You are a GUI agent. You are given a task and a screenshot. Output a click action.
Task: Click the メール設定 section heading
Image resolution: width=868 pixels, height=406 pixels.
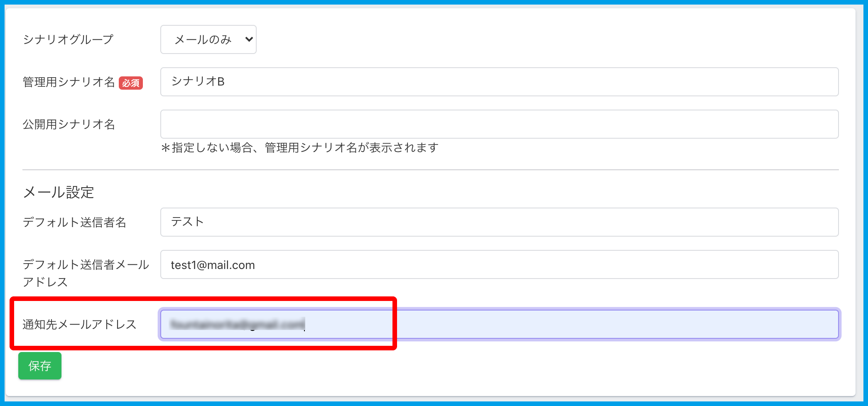click(x=59, y=192)
